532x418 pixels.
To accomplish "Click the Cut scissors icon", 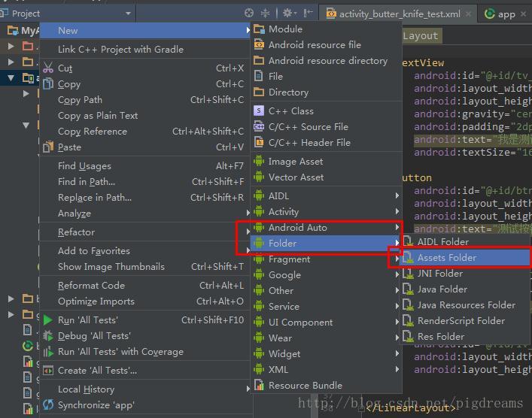I will (x=48, y=68).
